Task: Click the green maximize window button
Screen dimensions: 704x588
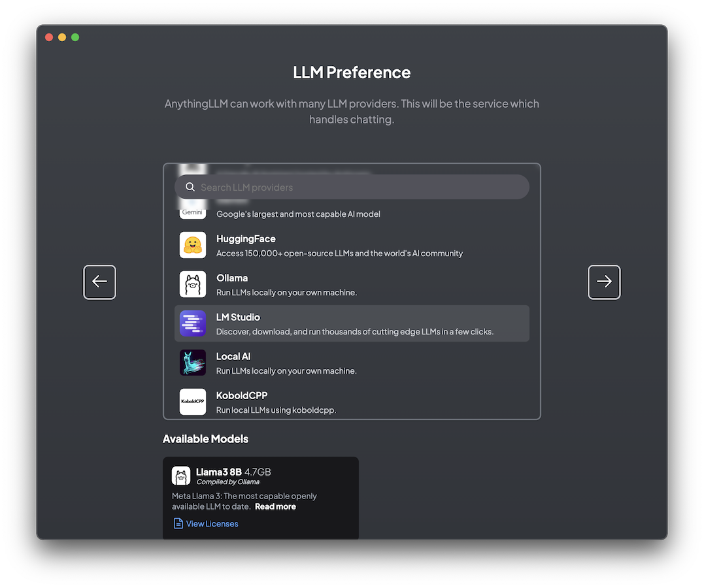Action: tap(75, 37)
